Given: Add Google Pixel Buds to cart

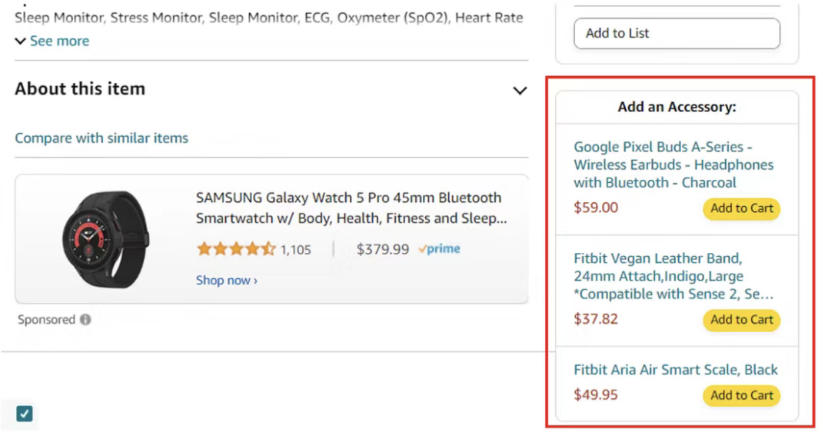Looking at the screenshot, I should (741, 209).
